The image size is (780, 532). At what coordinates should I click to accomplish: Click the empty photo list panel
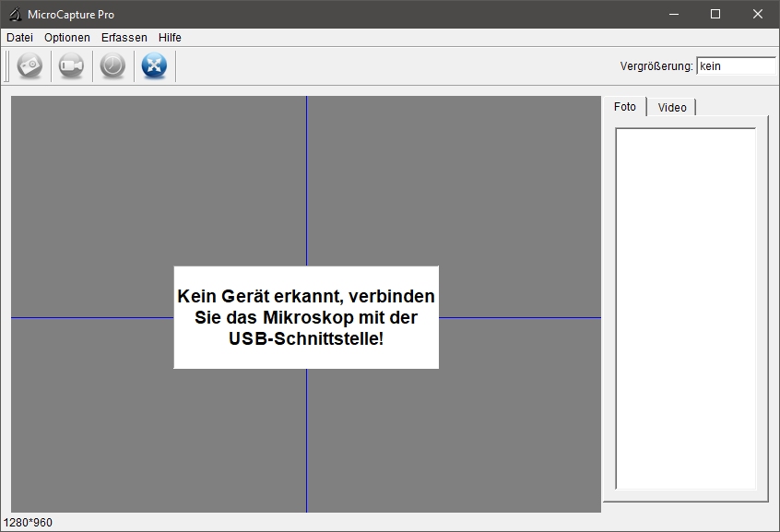pos(686,309)
